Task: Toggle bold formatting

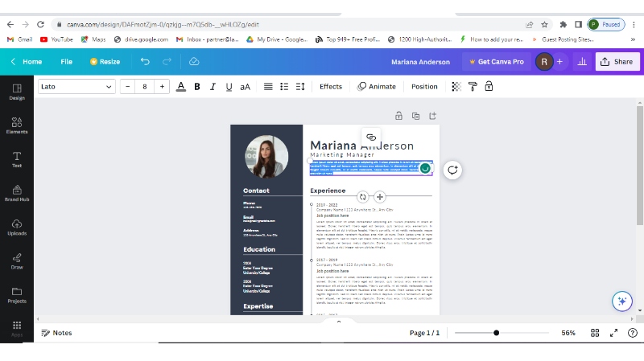Action: click(x=197, y=87)
